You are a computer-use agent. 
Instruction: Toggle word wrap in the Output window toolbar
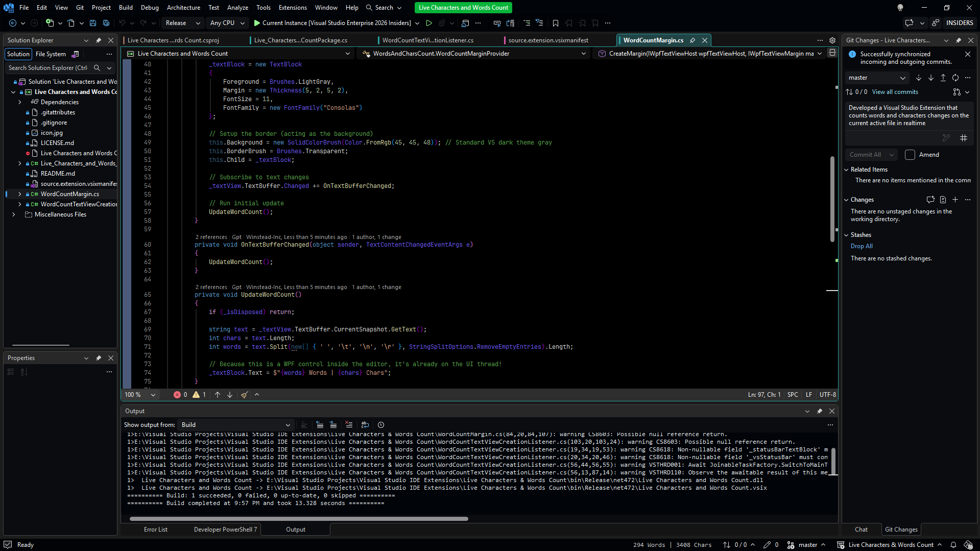[x=365, y=425]
